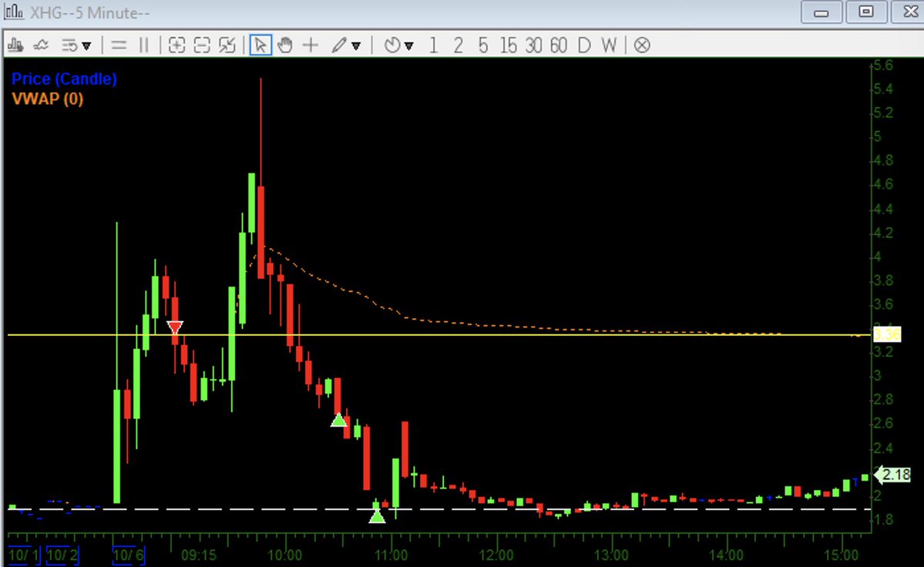This screenshot has height=567, width=924.
Task: Click the 10:00 time axis label
Action: click(x=284, y=555)
